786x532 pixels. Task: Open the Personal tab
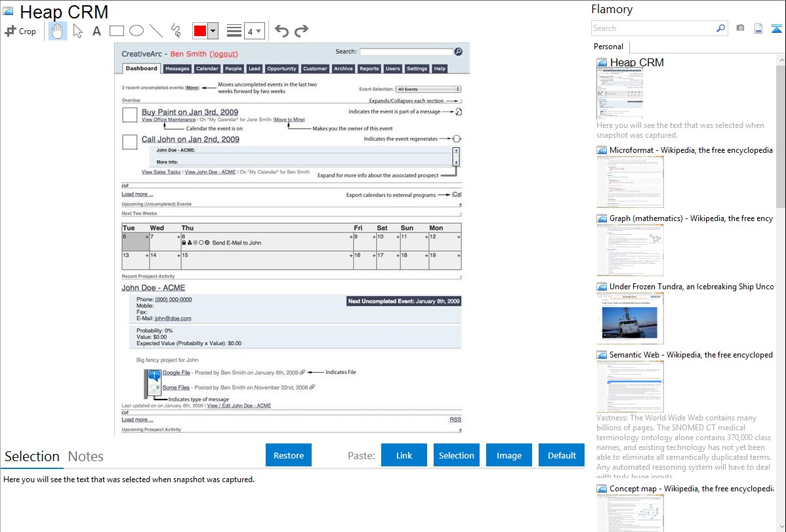(608, 47)
